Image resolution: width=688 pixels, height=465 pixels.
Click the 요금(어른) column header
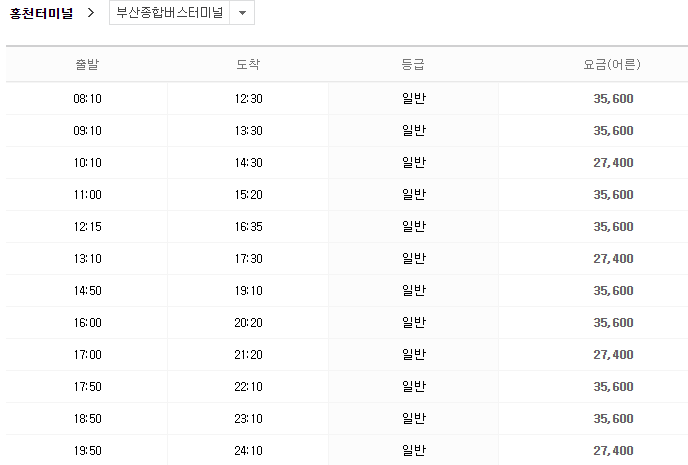tap(612, 65)
